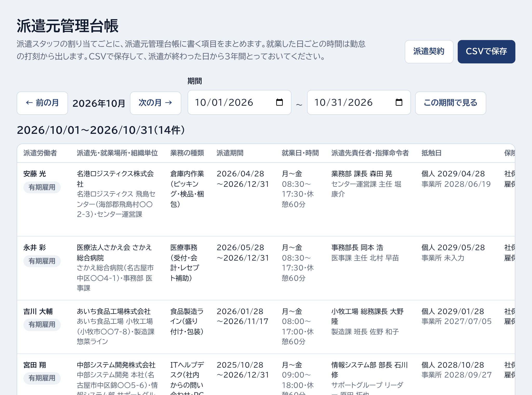Viewport: 532px width, 395px height.
Task: Select the 派遣先・就業場所・組織単位 column header
Action: (117, 153)
